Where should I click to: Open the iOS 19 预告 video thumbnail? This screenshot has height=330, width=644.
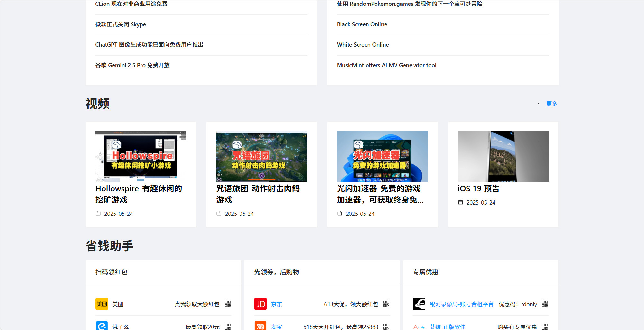(503, 157)
